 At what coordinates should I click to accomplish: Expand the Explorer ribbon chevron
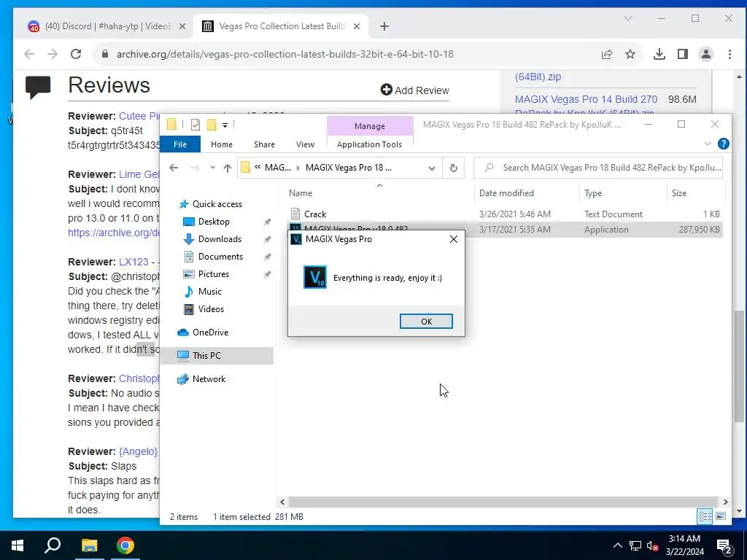tap(708, 144)
